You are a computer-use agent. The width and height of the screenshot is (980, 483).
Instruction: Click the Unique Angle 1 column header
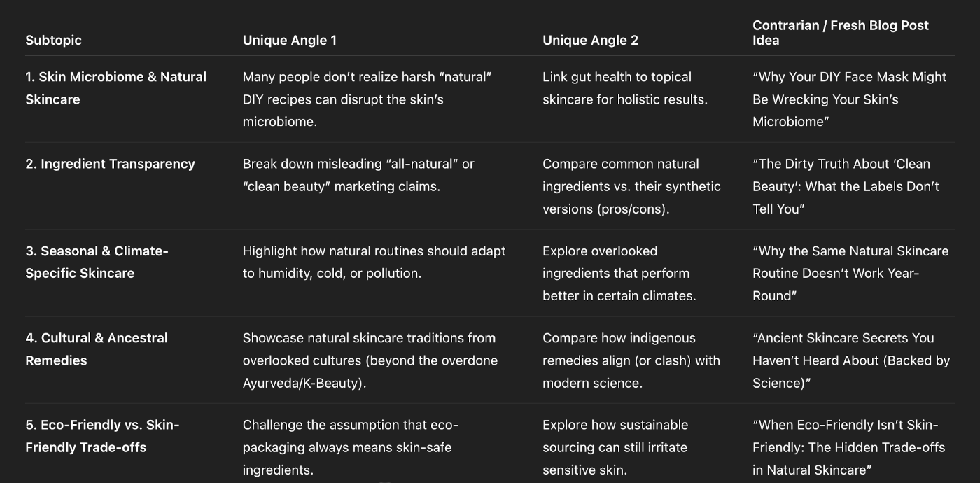[289, 40]
